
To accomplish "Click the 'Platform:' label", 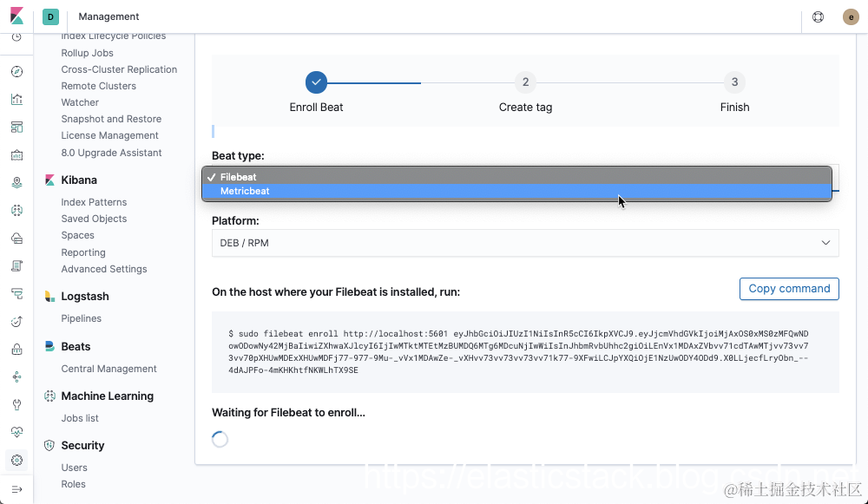I will (235, 220).
